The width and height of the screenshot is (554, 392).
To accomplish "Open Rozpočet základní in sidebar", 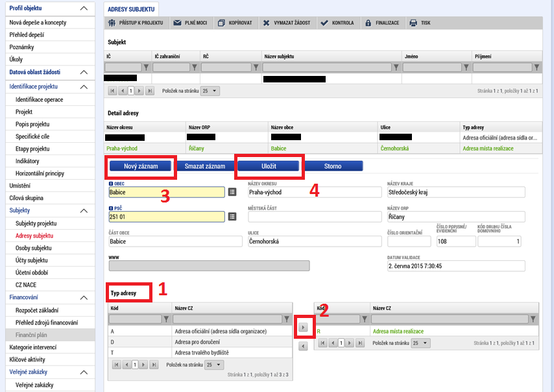I will [x=50, y=310].
